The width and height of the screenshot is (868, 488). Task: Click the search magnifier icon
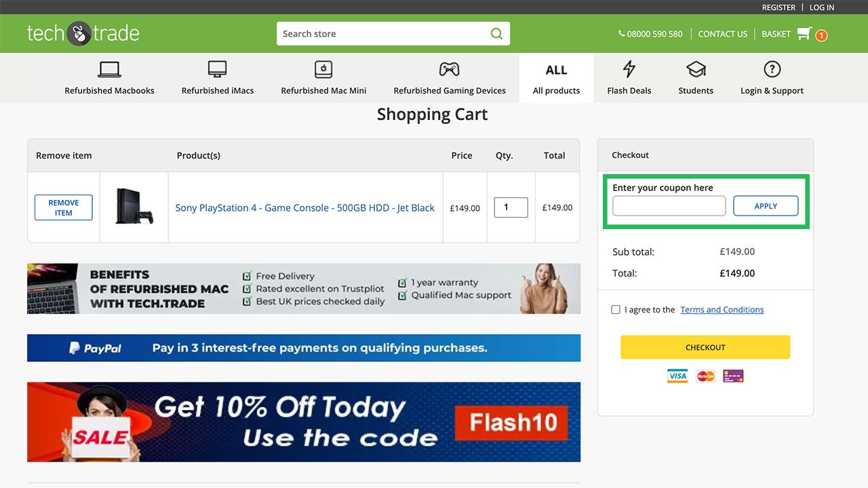click(x=496, y=33)
